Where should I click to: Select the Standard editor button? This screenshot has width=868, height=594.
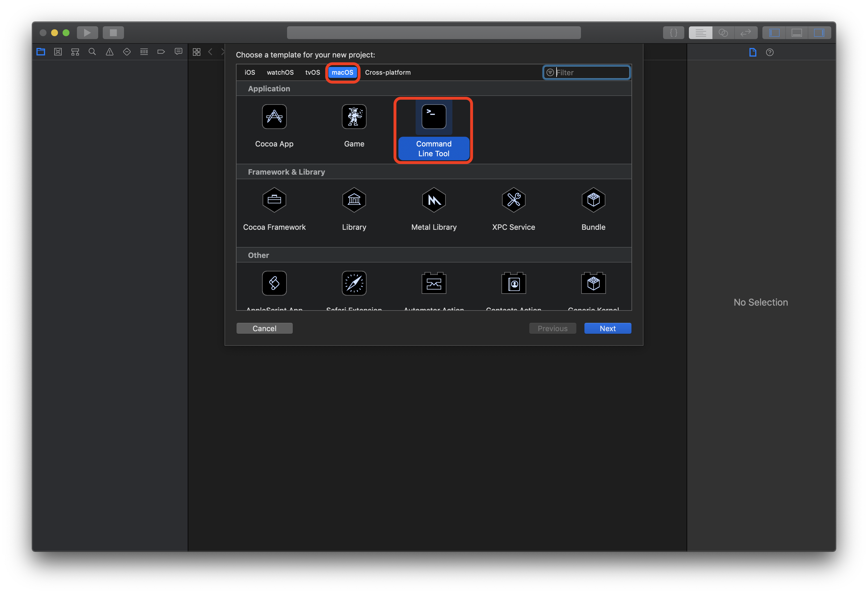coord(700,32)
